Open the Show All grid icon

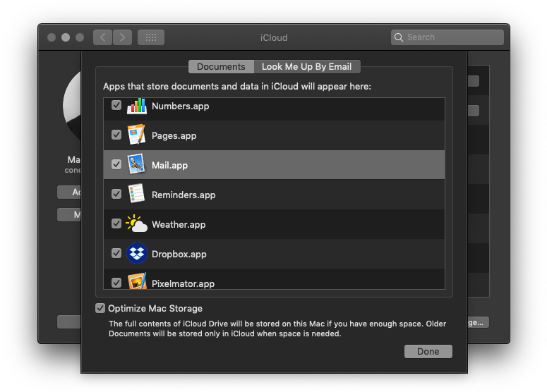pyautogui.click(x=151, y=37)
